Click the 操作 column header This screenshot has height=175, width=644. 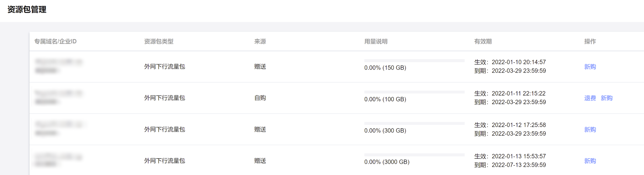coord(590,41)
